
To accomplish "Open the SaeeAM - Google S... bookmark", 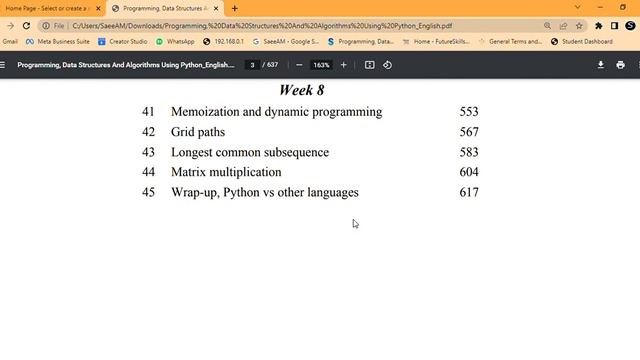I will (x=286, y=41).
